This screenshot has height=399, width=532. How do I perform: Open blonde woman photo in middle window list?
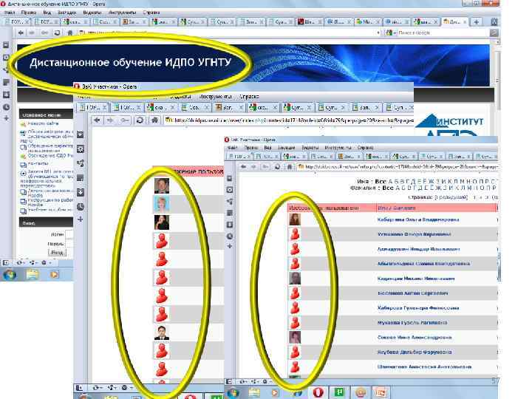(162, 204)
